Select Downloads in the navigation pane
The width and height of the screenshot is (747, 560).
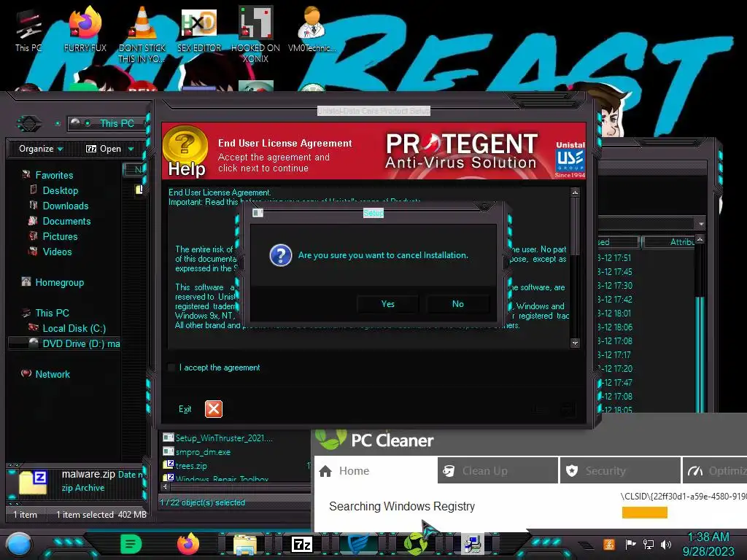pyautogui.click(x=65, y=206)
